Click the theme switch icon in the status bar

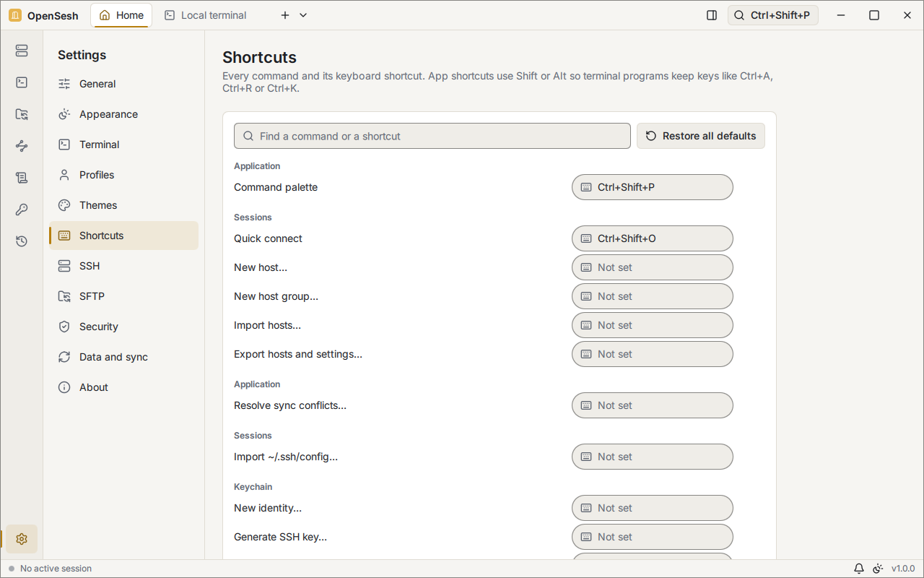(878, 569)
